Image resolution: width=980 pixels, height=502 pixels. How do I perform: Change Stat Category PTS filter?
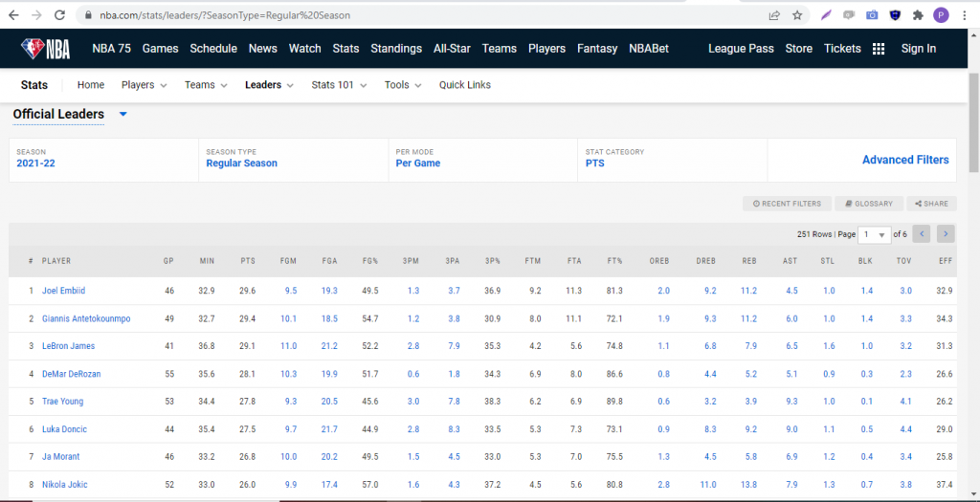(x=594, y=163)
